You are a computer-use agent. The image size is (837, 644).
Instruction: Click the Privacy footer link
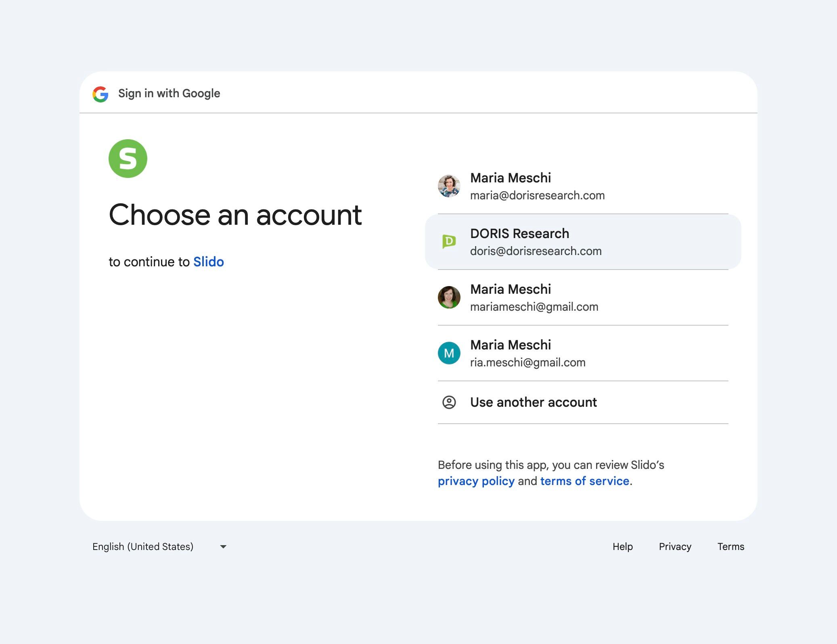click(x=675, y=547)
